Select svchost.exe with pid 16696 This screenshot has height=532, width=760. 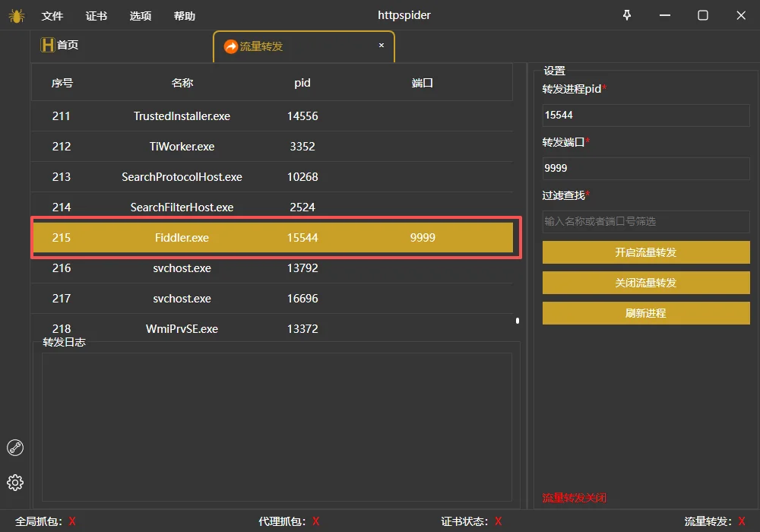(272, 299)
